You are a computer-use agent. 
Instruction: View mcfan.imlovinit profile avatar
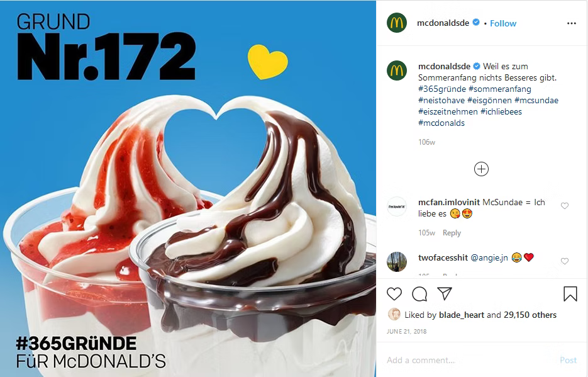pyautogui.click(x=397, y=206)
